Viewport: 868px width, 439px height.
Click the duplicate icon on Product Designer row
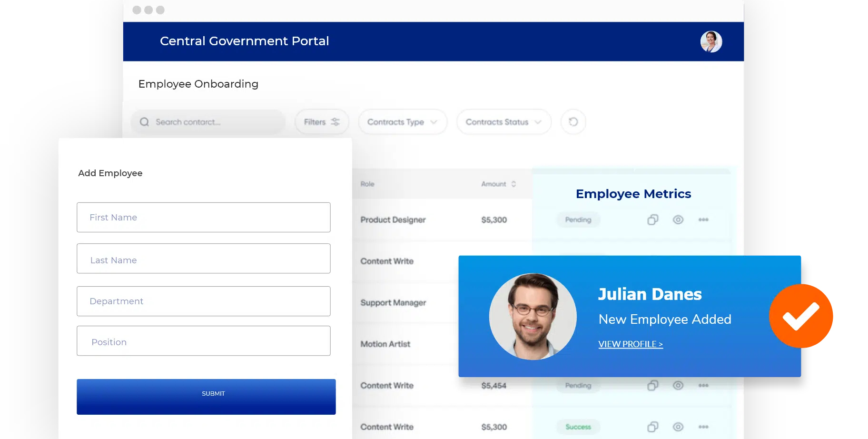tap(652, 219)
